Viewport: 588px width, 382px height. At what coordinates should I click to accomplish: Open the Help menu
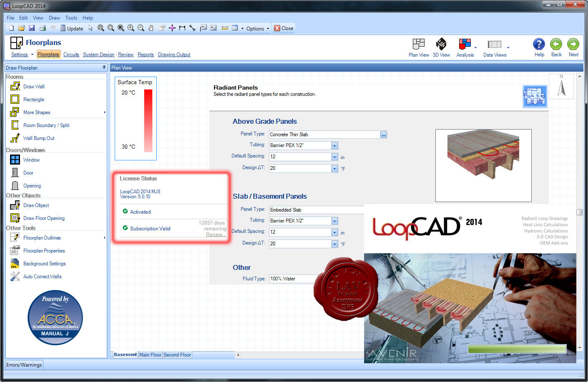pos(88,18)
